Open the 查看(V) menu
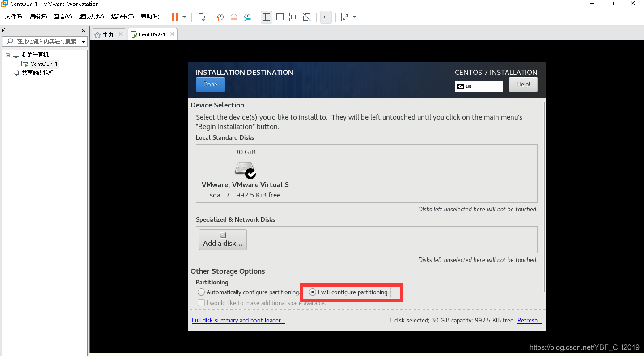The height and width of the screenshot is (356, 644). pos(63,17)
